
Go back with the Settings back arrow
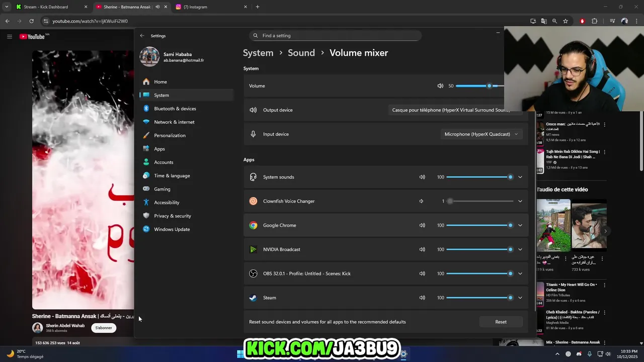point(142,36)
